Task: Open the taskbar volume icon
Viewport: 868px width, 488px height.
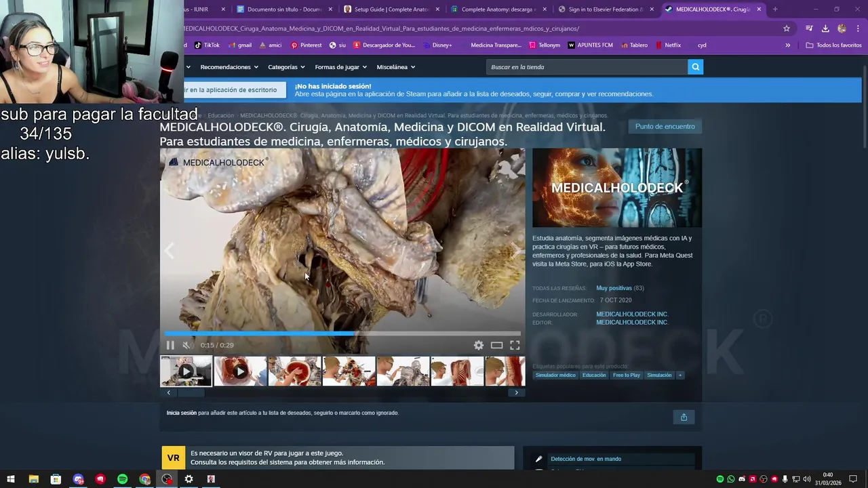Action: (x=807, y=479)
